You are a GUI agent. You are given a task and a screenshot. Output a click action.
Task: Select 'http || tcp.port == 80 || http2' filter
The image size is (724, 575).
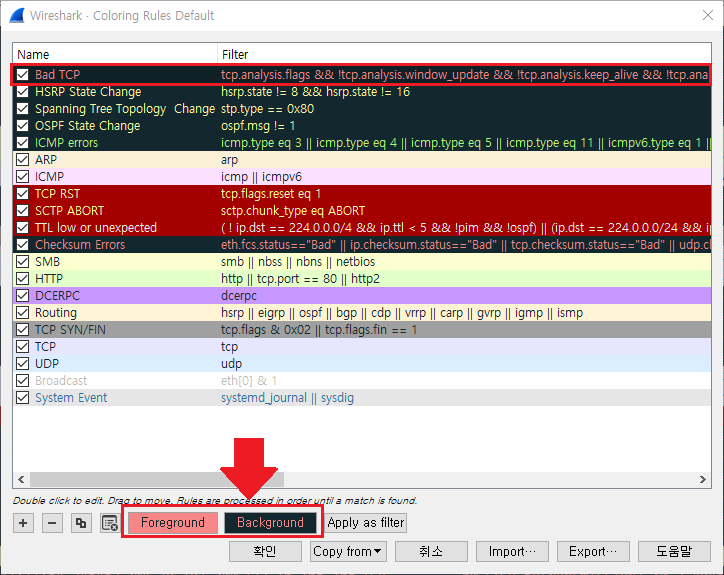click(300, 279)
